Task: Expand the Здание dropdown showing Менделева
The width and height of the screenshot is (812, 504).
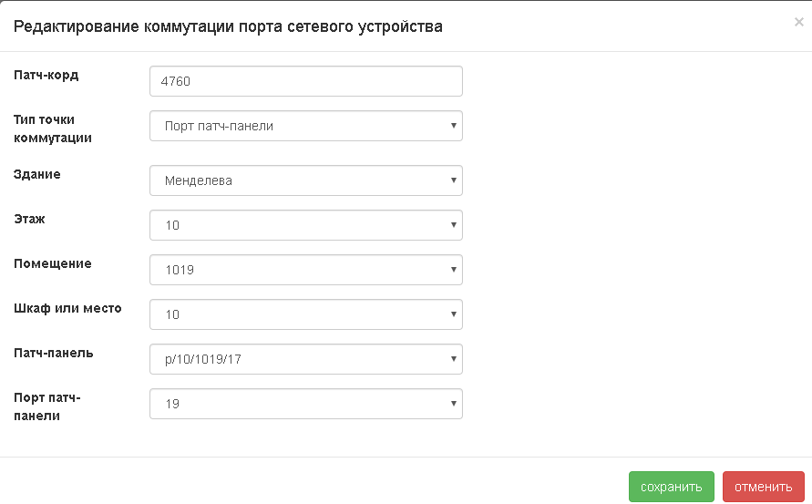Action: coord(305,180)
